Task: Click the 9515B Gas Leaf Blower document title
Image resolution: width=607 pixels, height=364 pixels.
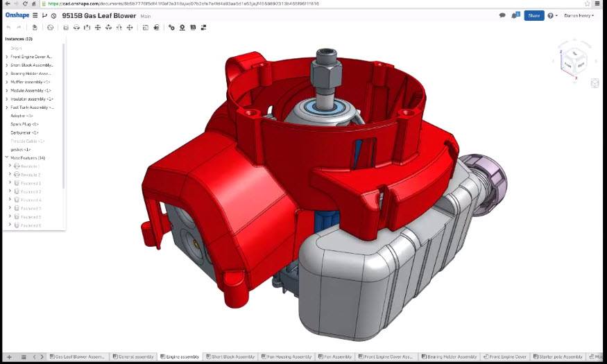Action: point(99,16)
